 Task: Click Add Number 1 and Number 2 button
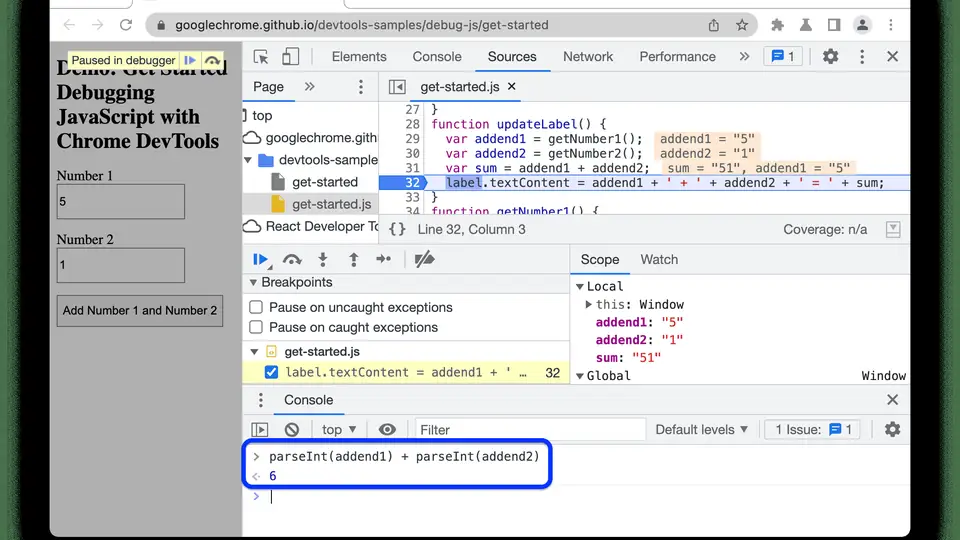click(x=140, y=311)
